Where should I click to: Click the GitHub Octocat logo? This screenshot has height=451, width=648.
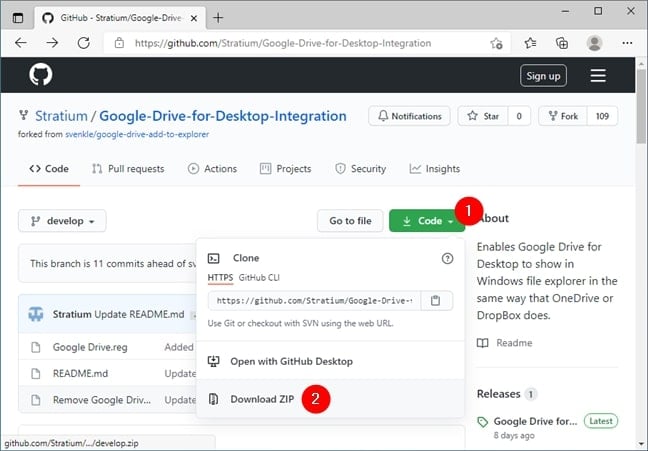point(40,74)
